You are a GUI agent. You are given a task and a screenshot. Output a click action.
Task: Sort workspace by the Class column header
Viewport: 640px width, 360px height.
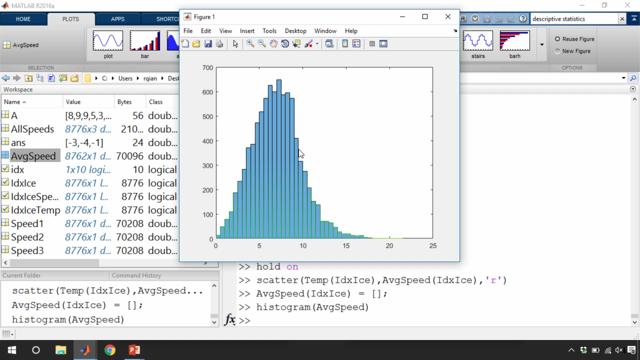tap(162, 102)
